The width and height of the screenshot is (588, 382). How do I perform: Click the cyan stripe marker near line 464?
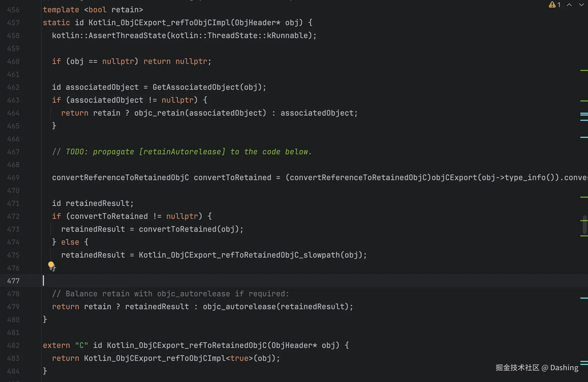point(584,114)
